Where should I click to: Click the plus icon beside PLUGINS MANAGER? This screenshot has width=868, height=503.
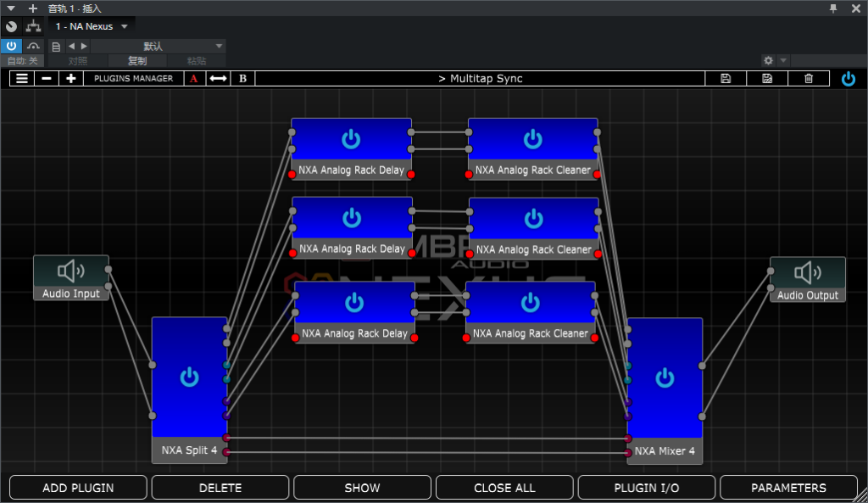[x=71, y=79]
